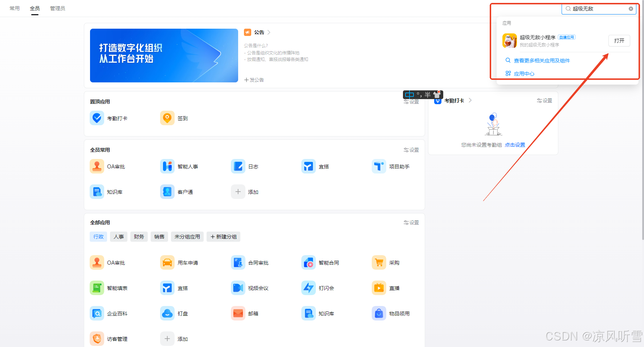The height and width of the screenshot is (347, 644).
Task: Add an app to 全部应用 via 添加
Action: [x=167, y=339]
